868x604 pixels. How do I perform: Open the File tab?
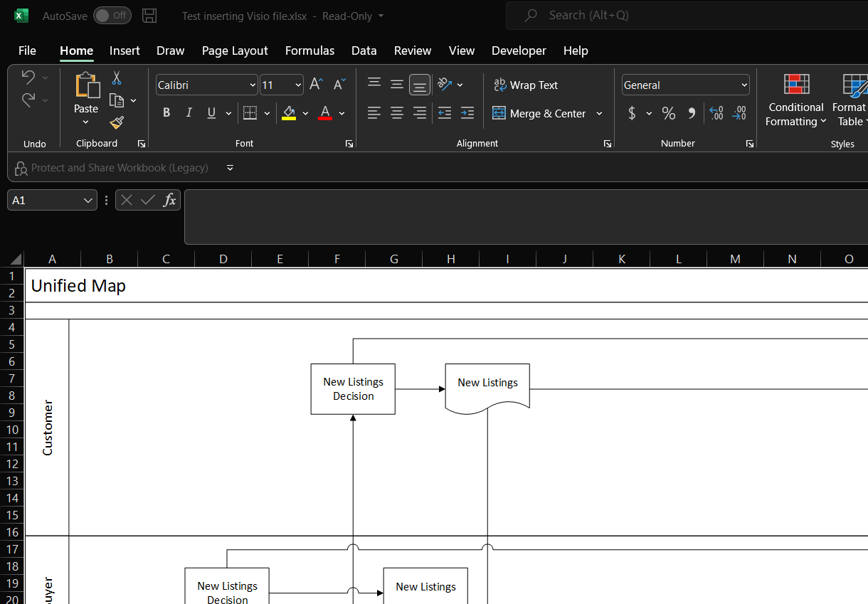point(27,51)
